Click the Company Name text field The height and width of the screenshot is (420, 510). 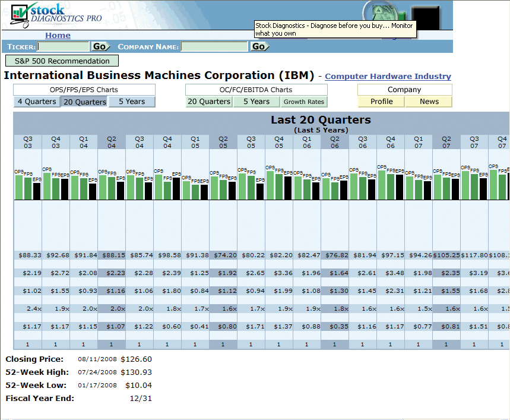[214, 46]
